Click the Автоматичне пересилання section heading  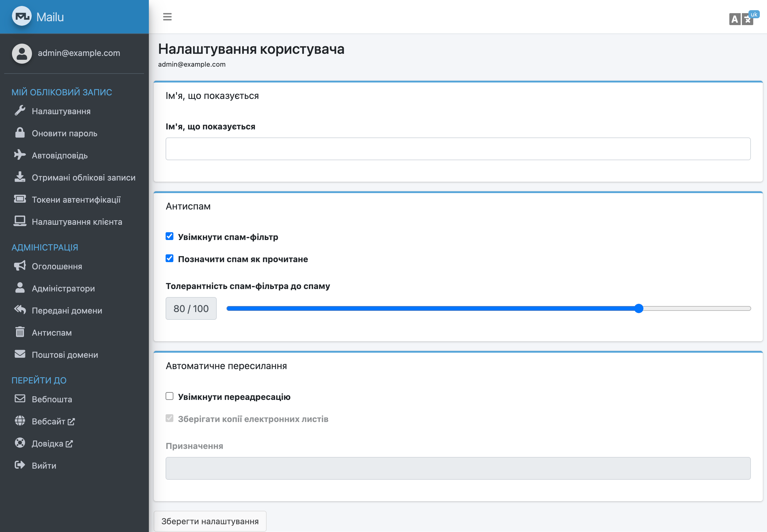click(x=226, y=366)
